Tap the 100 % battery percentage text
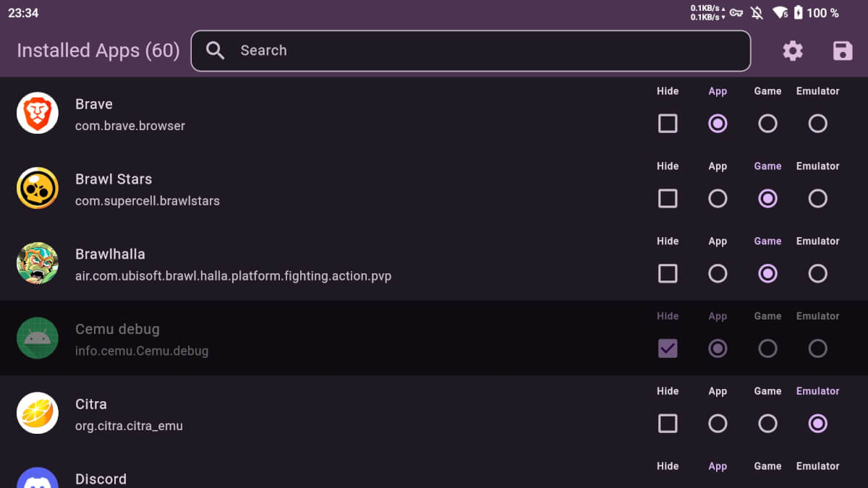Screen dimensions: 868x488 823,13
